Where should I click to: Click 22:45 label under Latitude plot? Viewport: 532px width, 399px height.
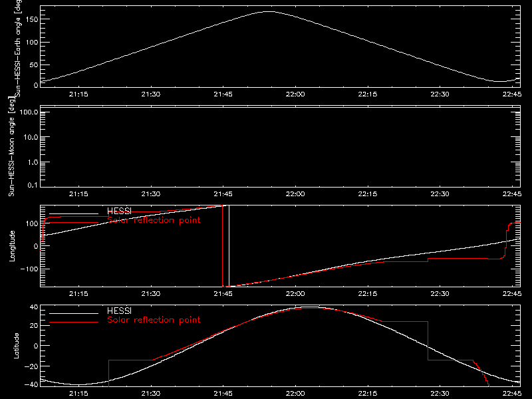point(512,394)
